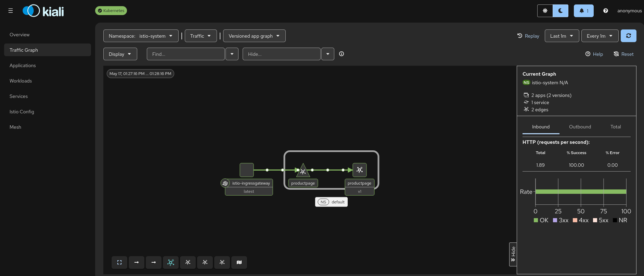Select the productpage service triangle node

point(303,171)
